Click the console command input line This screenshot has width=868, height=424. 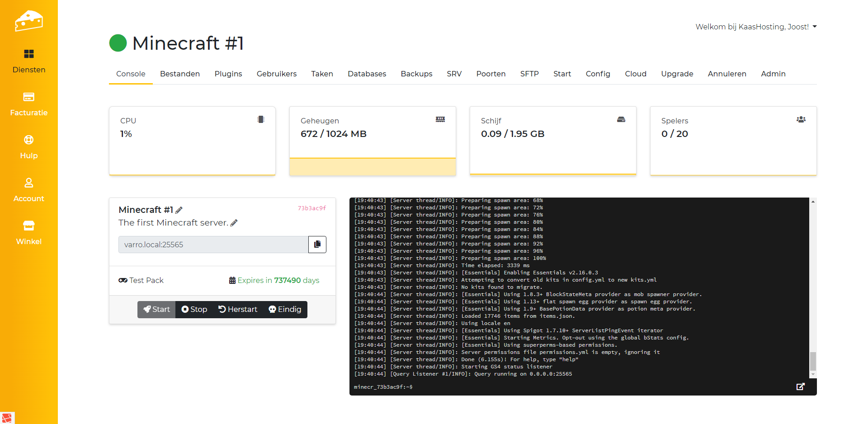588,387
